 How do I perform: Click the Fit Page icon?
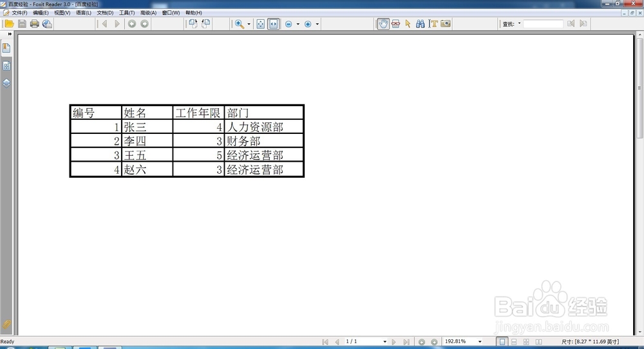(x=260, y=24)
